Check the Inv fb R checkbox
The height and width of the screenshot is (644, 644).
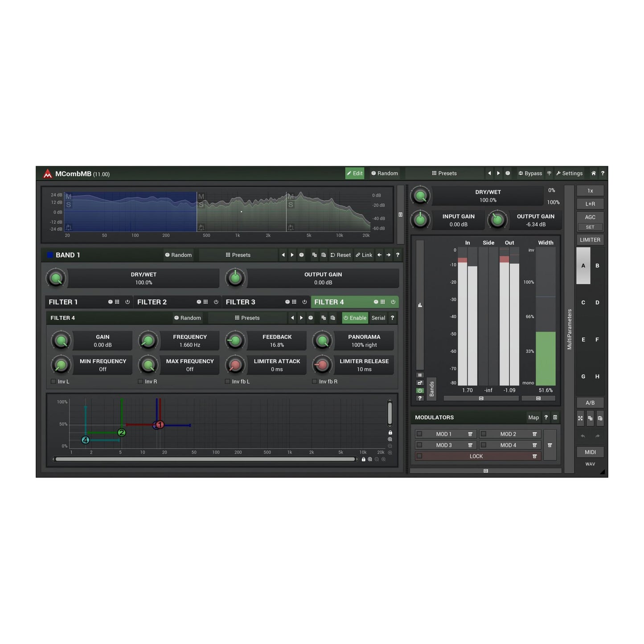click(315, 381)
